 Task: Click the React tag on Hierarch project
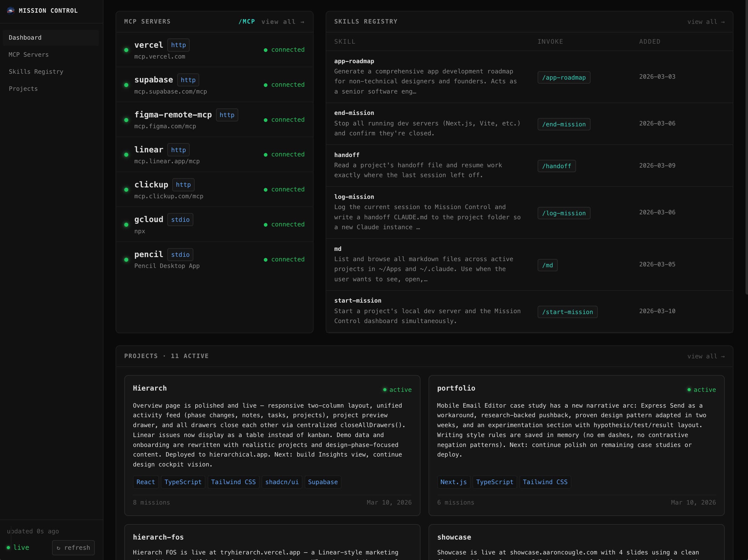point(145,482)
